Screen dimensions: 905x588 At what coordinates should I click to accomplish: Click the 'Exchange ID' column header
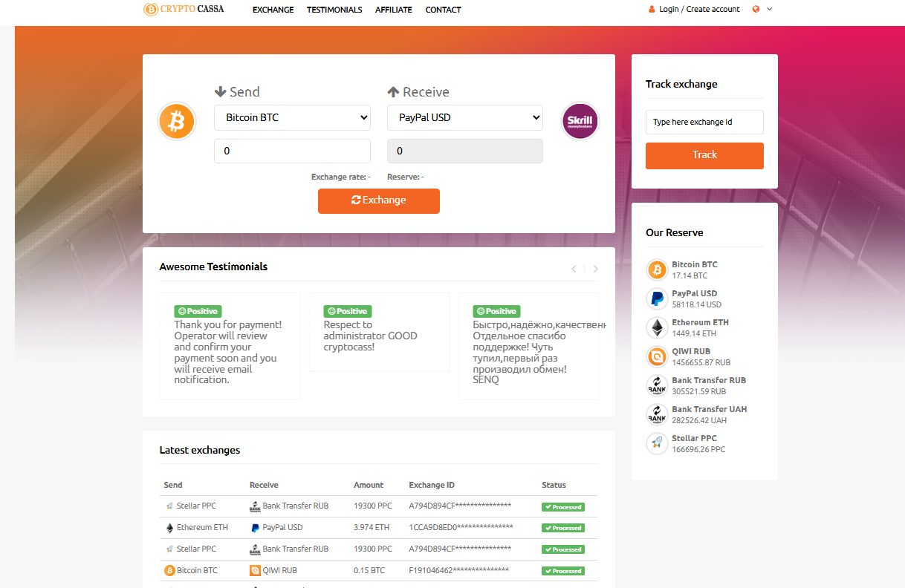(x=432, y=485)
